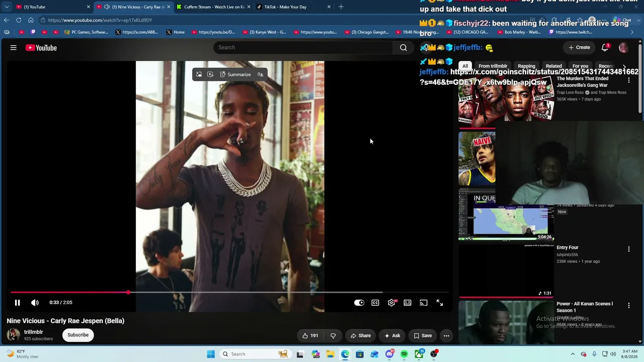Screen dimensions: 644x362
Task: Open the more actions ellipsis under video
Action: click(x=446, y=335)
